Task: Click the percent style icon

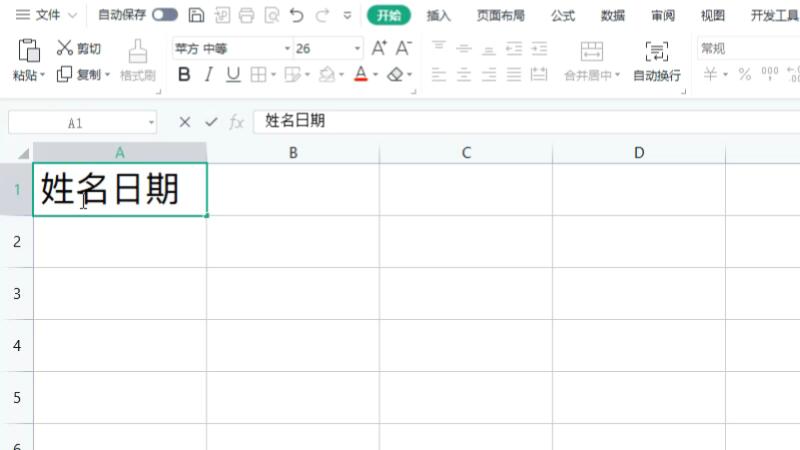Action: tap(744, 75)
